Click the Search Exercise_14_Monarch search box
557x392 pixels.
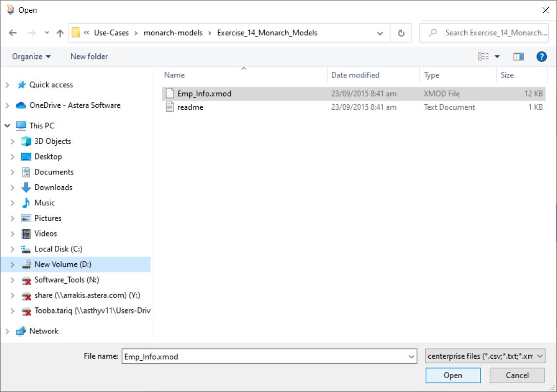[x=490, y=33]
